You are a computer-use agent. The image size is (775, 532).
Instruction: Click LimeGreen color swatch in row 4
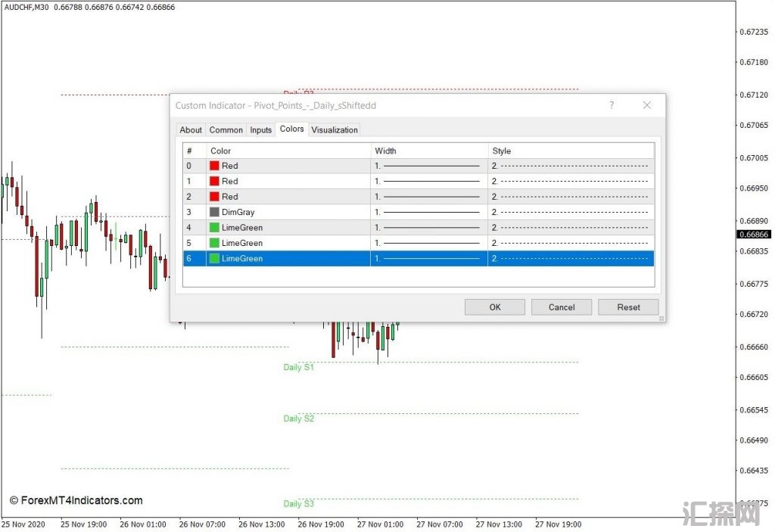[215, 228]
